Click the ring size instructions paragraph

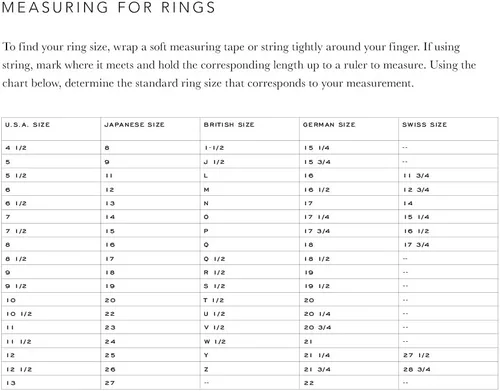point(239,65)
